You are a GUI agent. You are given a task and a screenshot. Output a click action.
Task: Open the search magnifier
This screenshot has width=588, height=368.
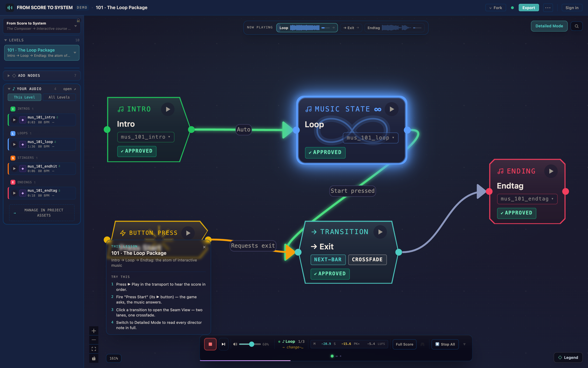point(577,26)
